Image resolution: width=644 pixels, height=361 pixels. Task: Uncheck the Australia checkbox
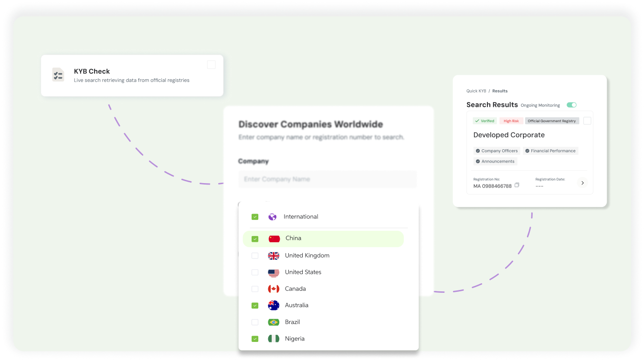[x=255, y=305]
